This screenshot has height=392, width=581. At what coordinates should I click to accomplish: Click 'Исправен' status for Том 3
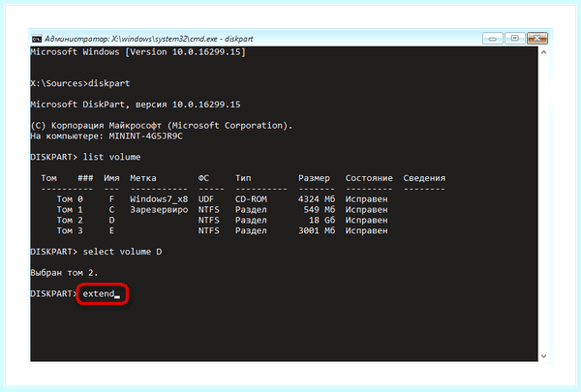click(366, 230)
